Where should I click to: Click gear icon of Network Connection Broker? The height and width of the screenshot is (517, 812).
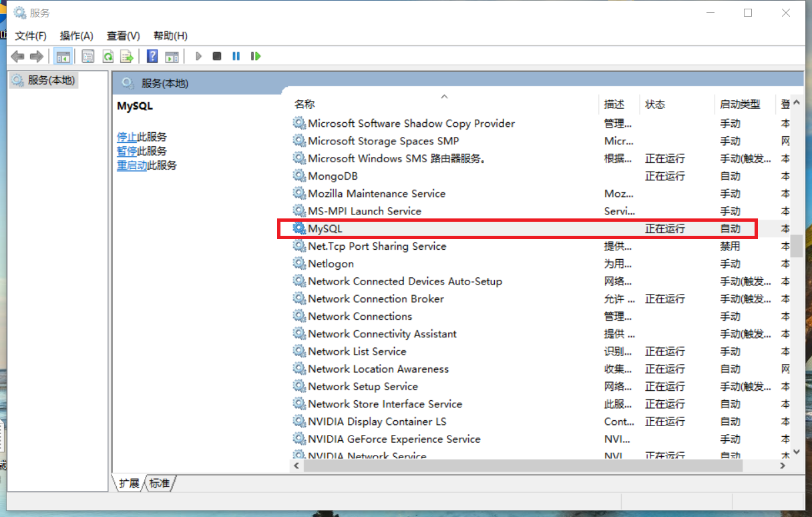tap(299, 299)
